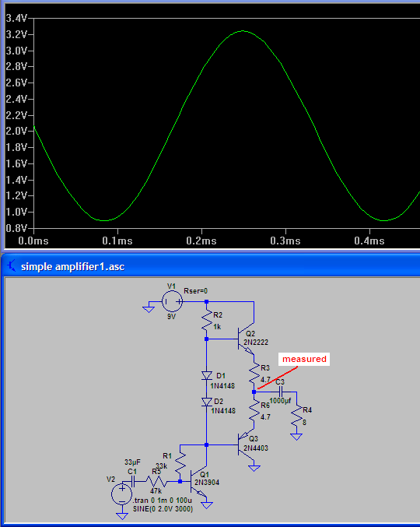This screenshot has height=527, width=420.
Task: Click the measured node junction at R3/R6
Action: [x=254, y=392]
